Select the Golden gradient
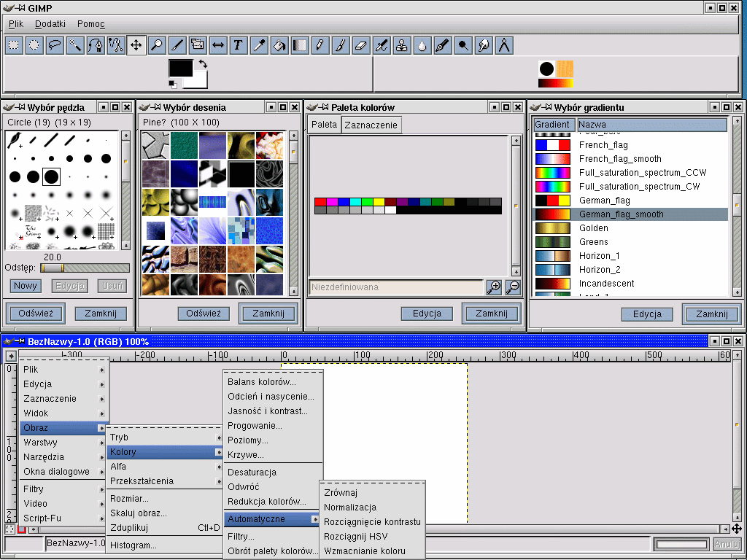The width and height of the screenshot is (747, 560). (630, 228)
